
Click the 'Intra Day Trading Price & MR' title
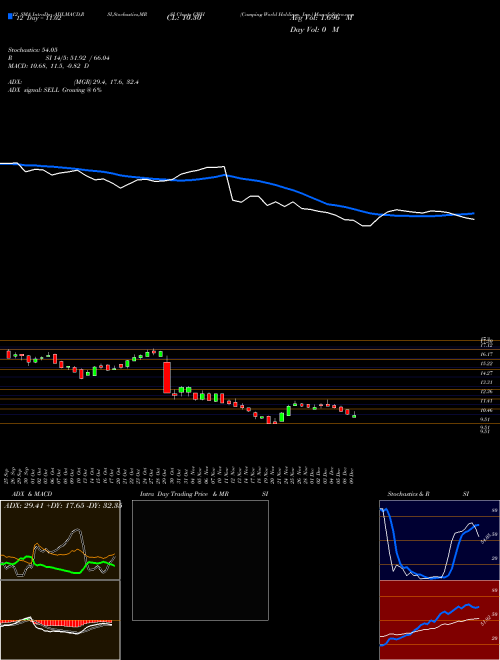click(x=184, y=494)
